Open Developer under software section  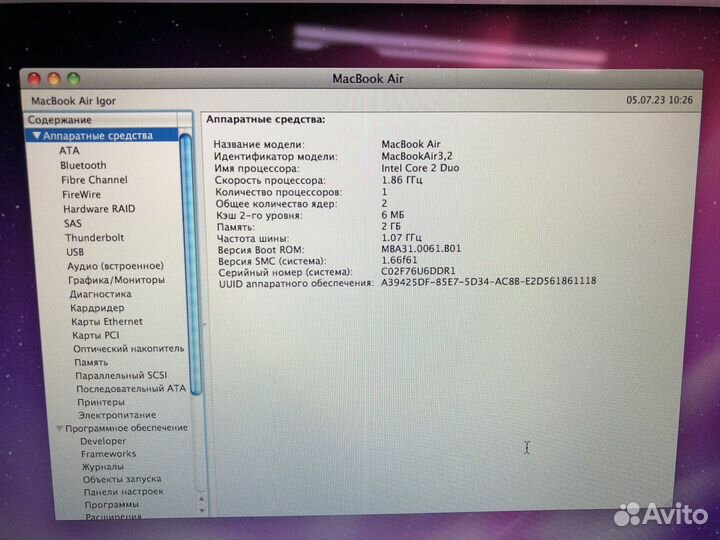click(x=103, y=441)
